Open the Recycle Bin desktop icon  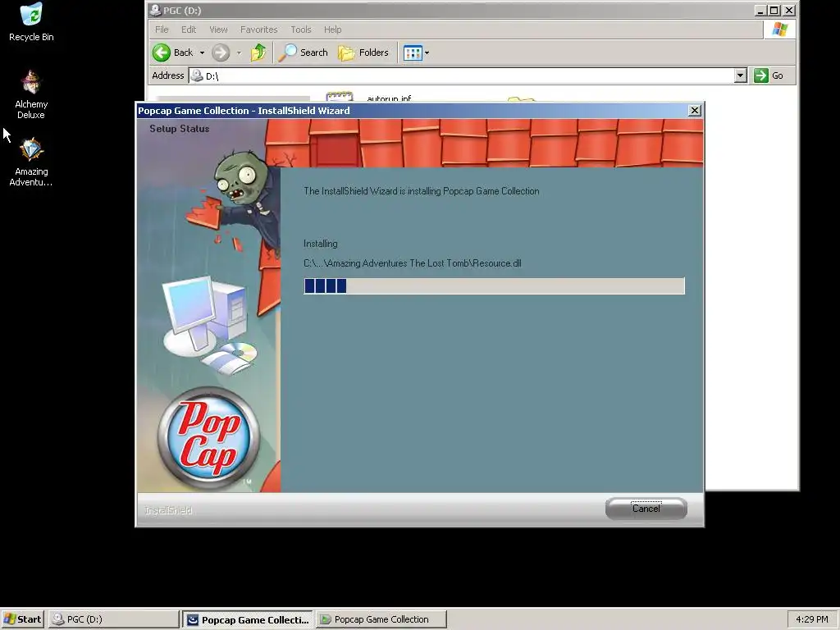pos(31,21)
